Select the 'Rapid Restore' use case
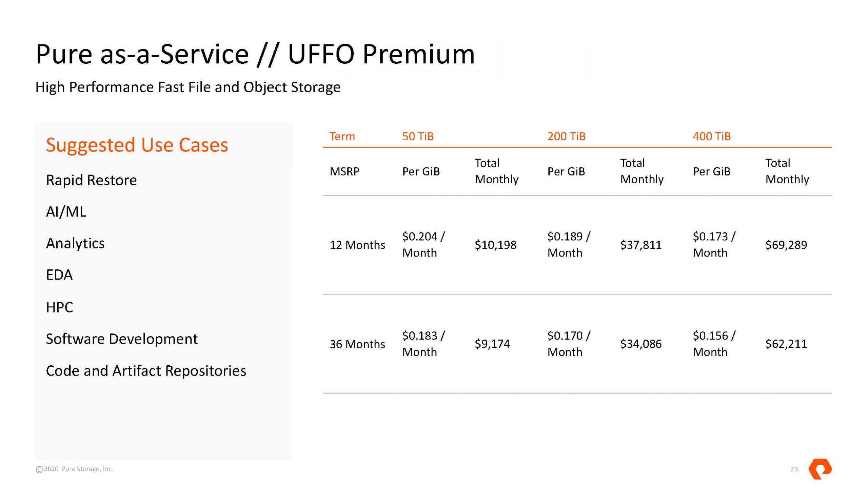 91,180
